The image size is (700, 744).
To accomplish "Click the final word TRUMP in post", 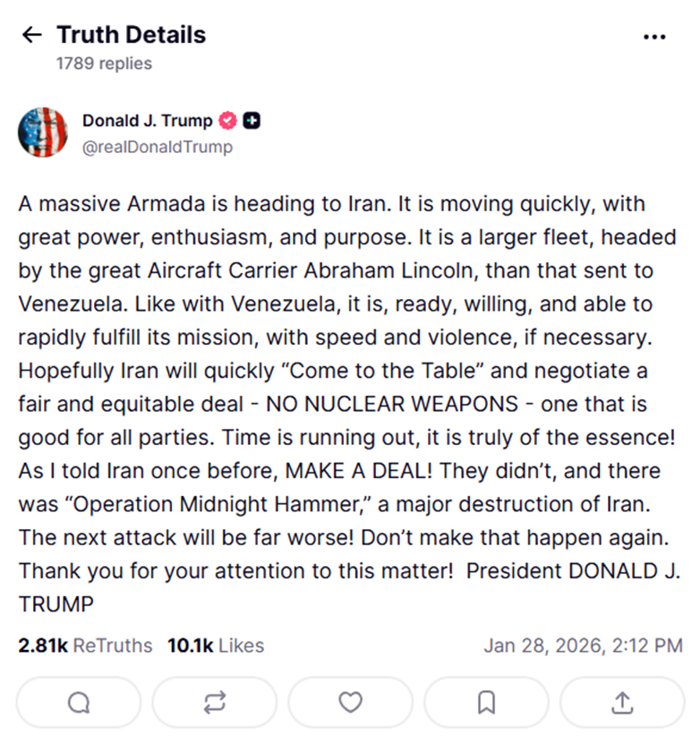I will pos(55,604).
